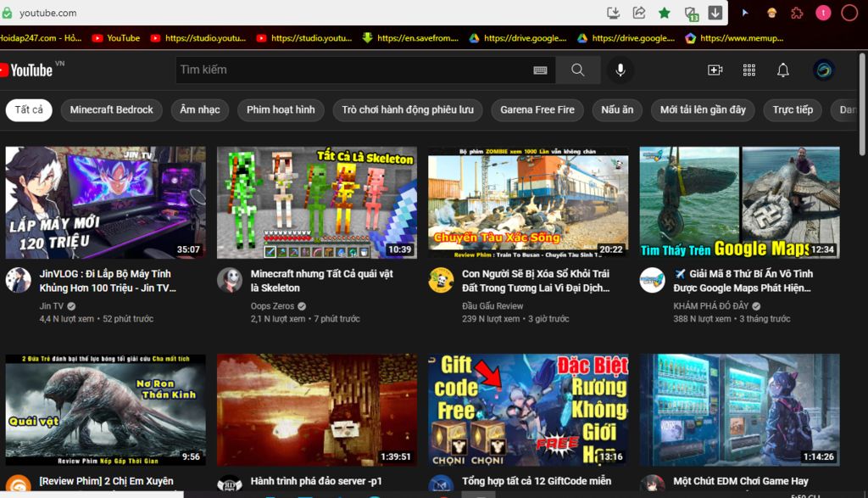Open Một Chút EDM Chơi Game Hay title
This screenshot has height=498, width=868.
741,481
